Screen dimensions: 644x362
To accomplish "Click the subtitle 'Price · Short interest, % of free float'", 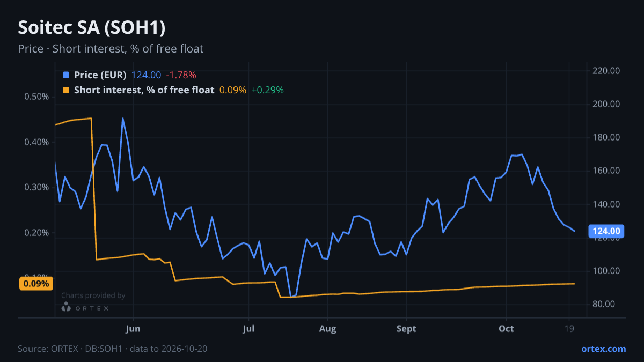I will pyautogui.click(x=111, y=49).
